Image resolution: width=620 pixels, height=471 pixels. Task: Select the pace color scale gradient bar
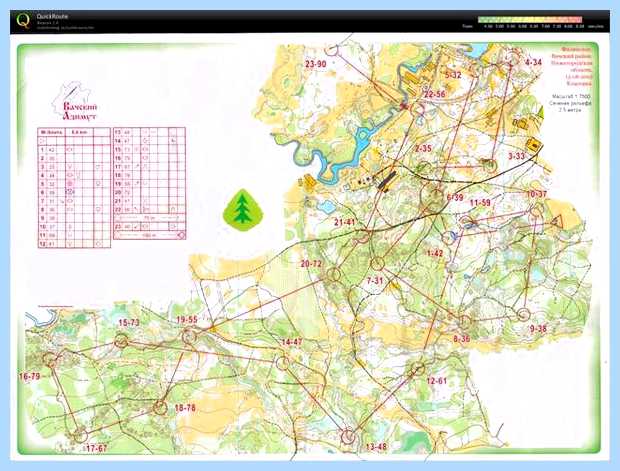pyautogui.click(x=530, y=19)
